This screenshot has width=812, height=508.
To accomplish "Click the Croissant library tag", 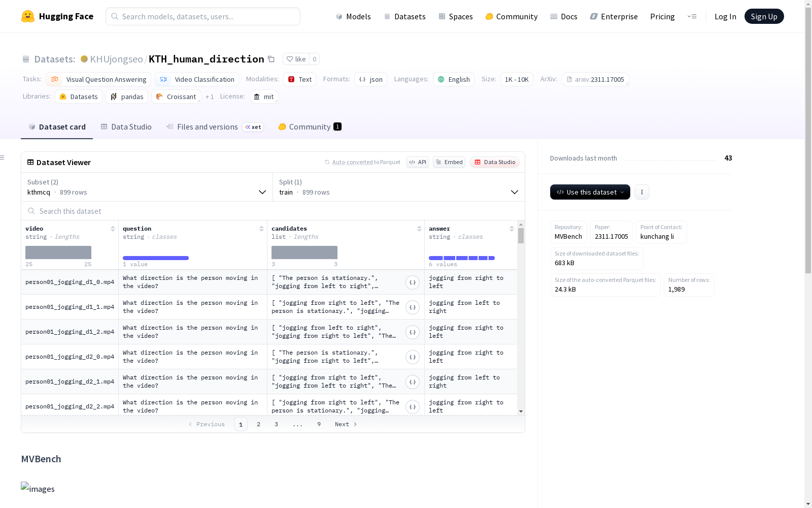I will click(176, 97).
